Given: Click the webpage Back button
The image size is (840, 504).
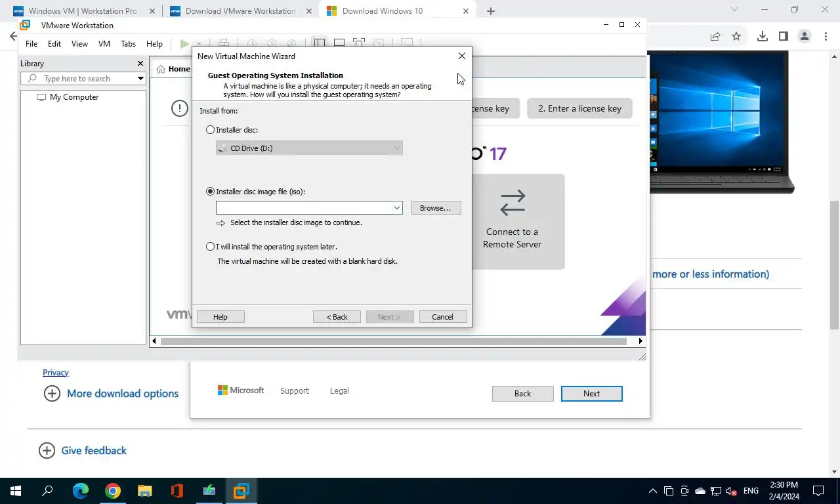Looking at the screenshot, I should 522,394.
